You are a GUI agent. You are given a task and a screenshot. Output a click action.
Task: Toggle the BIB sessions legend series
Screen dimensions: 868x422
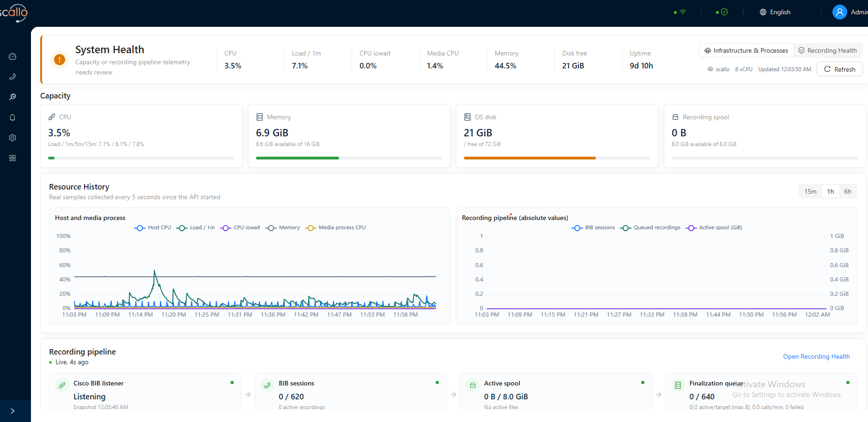tap(593, 227)
